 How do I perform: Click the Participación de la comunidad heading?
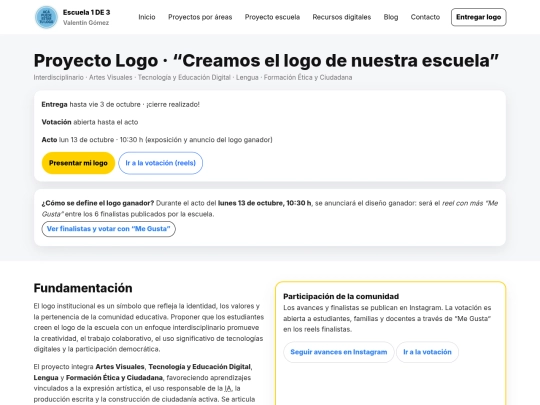[x=341, y=296]
